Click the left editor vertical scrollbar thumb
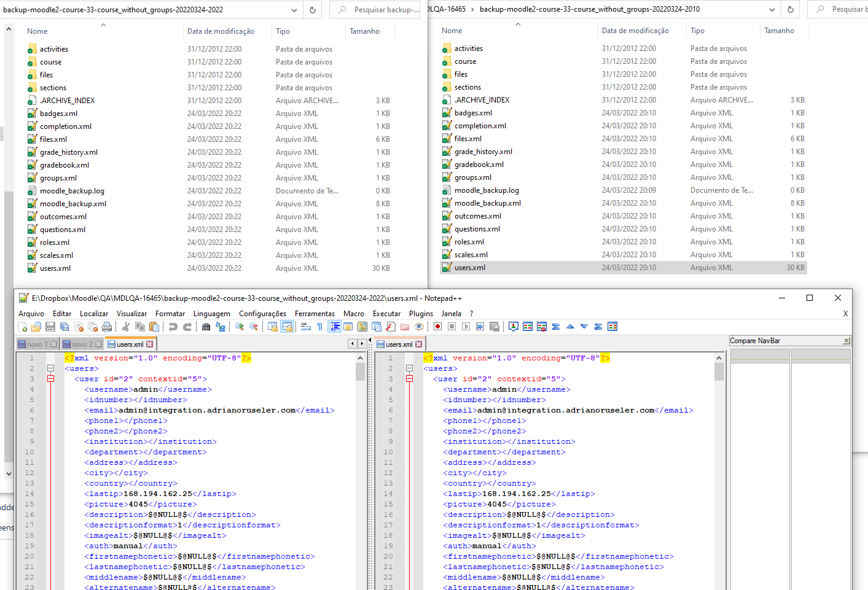 pos(360,371)
